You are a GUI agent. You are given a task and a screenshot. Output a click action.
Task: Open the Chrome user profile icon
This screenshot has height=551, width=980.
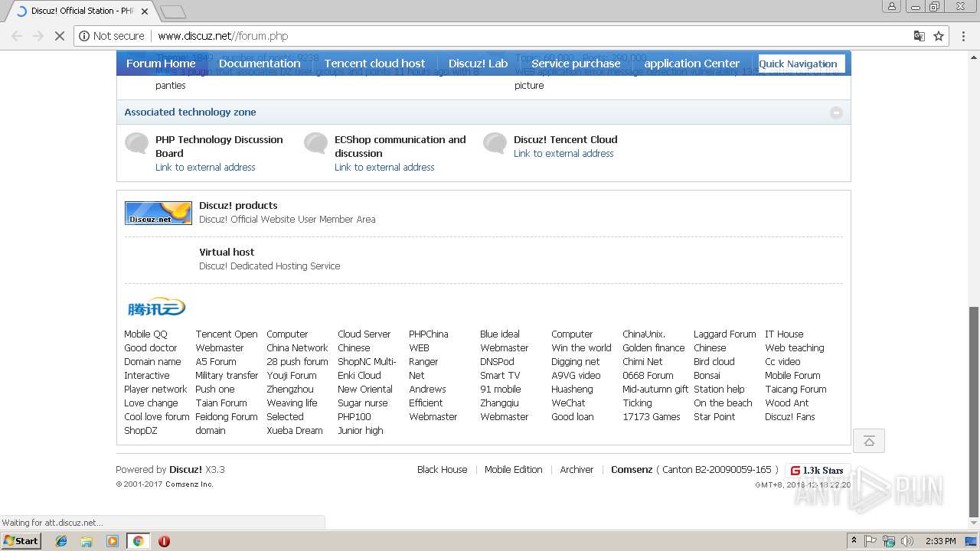(891, 7)
